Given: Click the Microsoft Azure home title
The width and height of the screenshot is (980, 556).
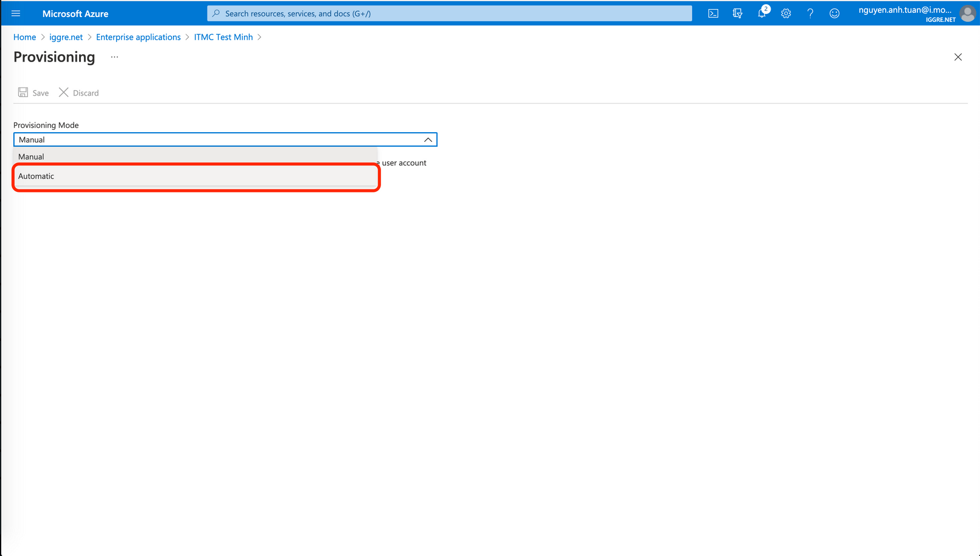Looking at the screenshot, I should click(75, 13).
